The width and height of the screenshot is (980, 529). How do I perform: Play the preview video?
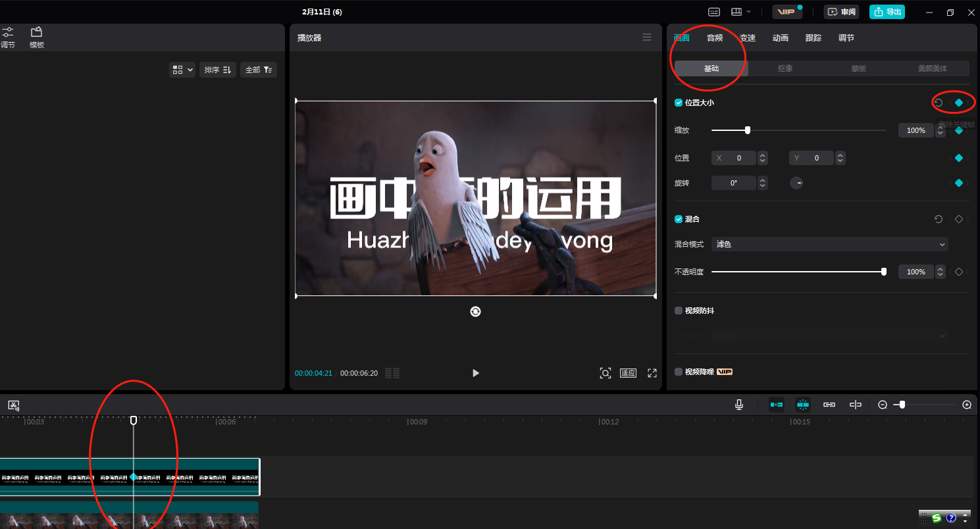click(476, 373)
